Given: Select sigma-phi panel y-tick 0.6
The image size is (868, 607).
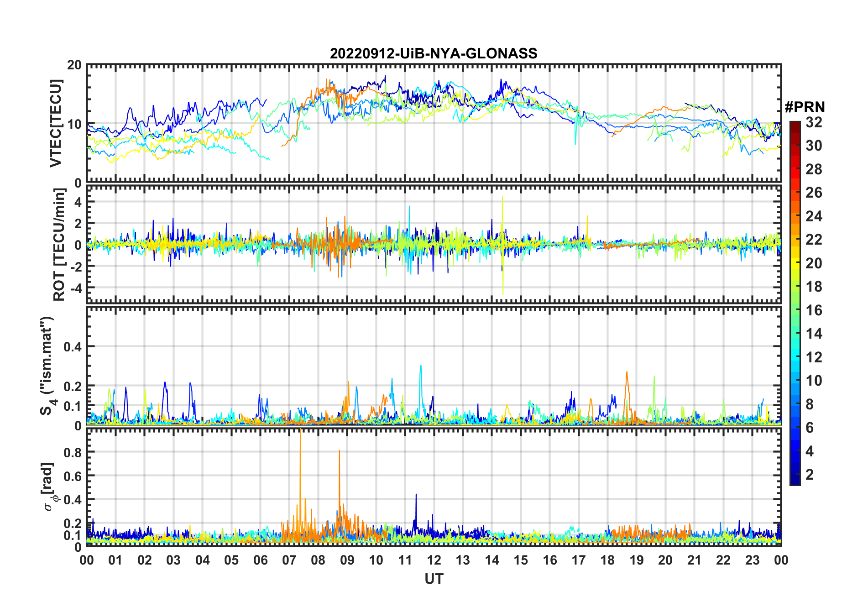Looking at the screenshot, I should tap(73, 476).
